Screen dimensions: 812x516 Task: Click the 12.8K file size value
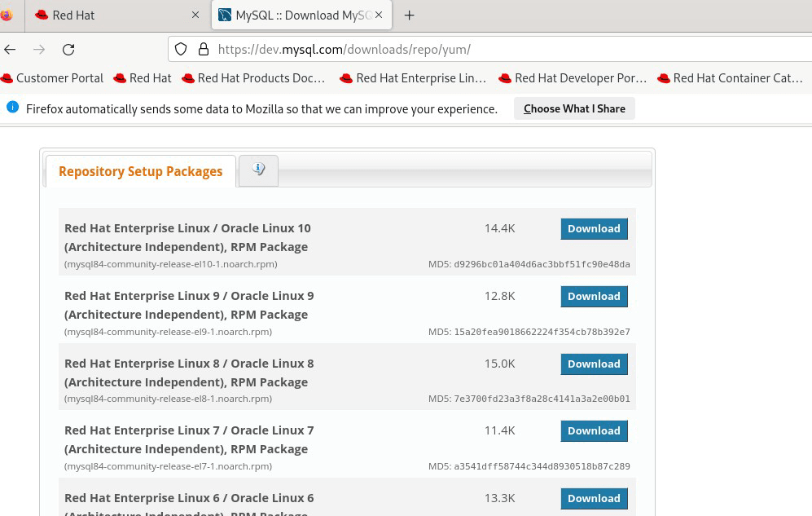[x=500, y=296]
